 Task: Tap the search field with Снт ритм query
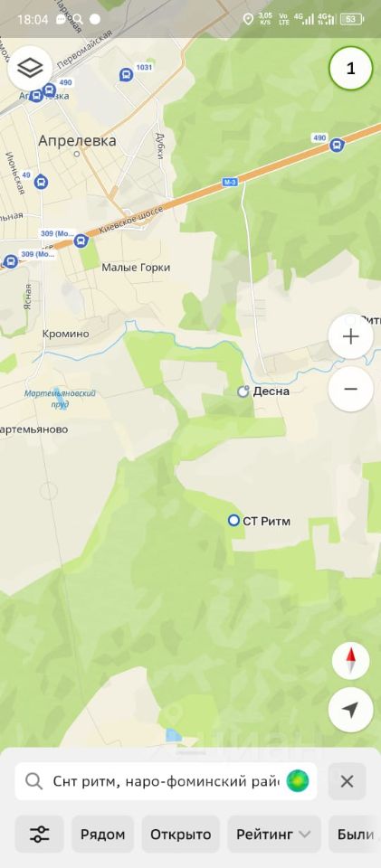[166, 781]
